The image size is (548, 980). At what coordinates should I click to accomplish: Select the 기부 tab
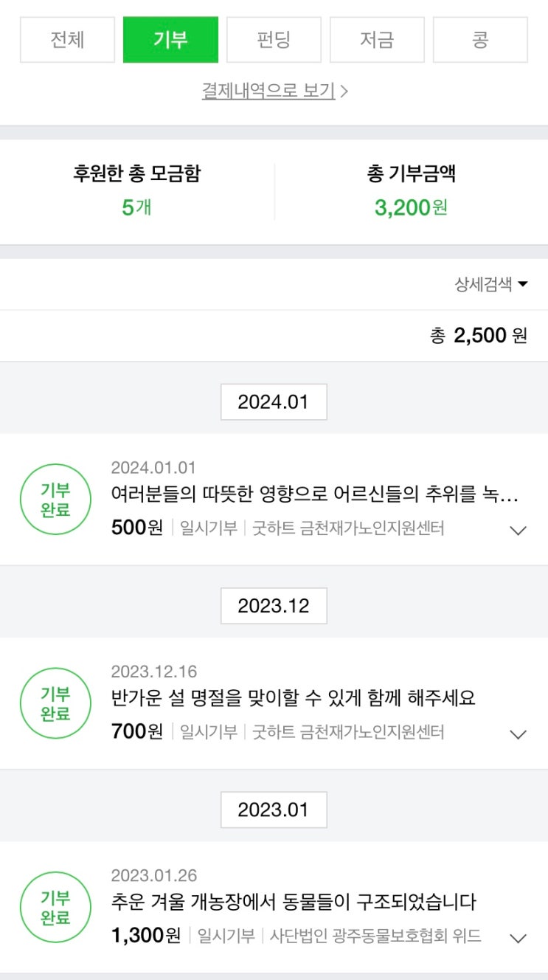pyautogui.click(x=170, y=40)
